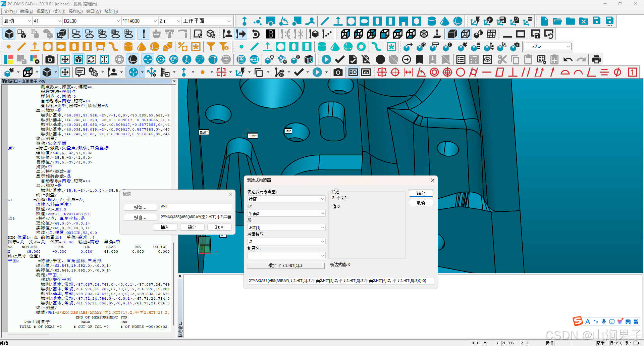The width and height of the screenshot is (644, 346).
Task: Open the 编辑 menu
Action: point(26,11)
